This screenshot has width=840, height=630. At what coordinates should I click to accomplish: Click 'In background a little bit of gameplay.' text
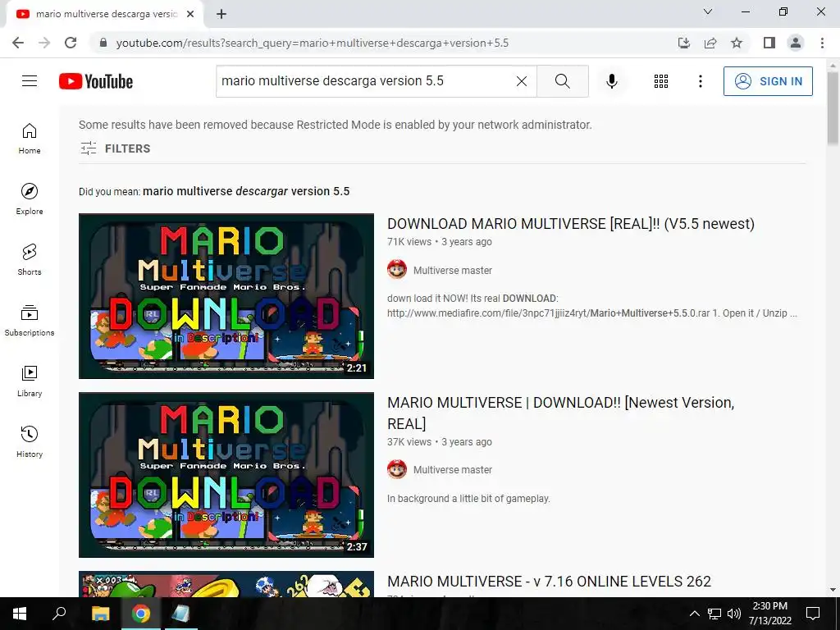[x=468, y=499]
